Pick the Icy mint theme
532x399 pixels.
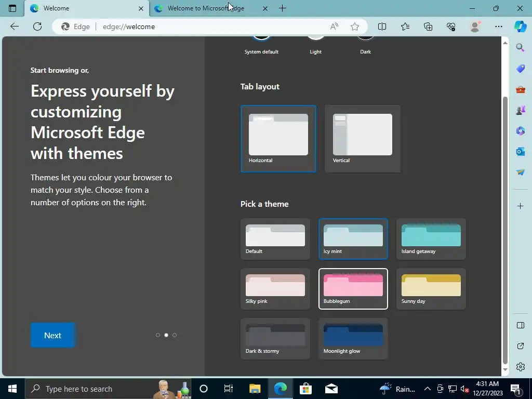point(353,239)
